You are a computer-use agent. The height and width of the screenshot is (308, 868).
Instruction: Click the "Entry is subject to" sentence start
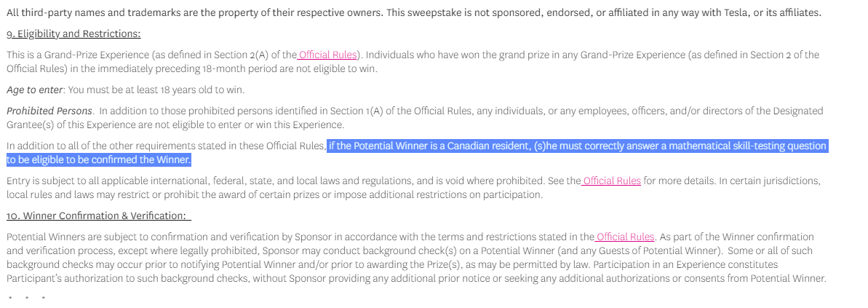click(46, 181)
